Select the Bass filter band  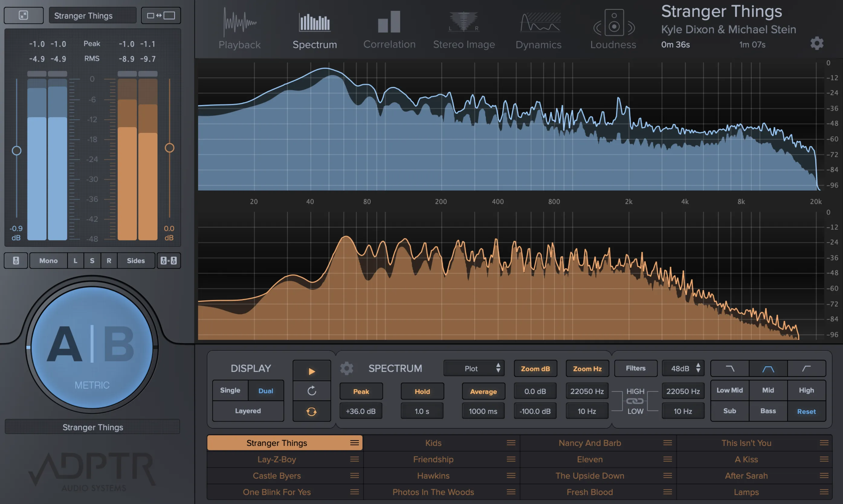point(768,411)
